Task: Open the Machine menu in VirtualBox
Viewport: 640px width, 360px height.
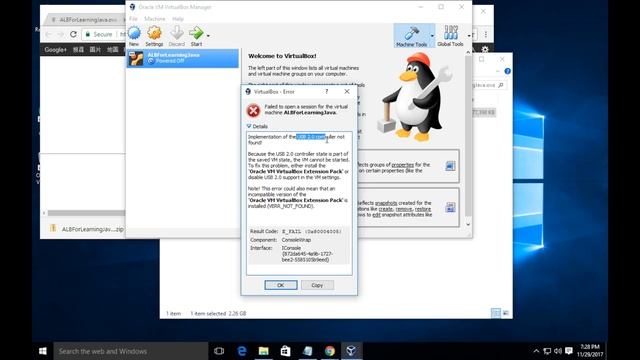Action: coord(155,19)
